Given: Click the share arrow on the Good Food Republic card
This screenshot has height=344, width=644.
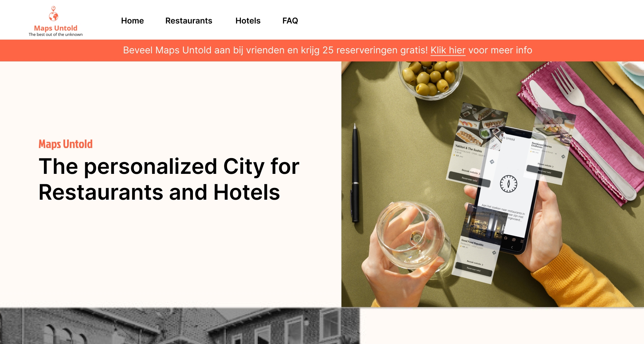Looking at the screenshot, I should (x=494, y=253).
